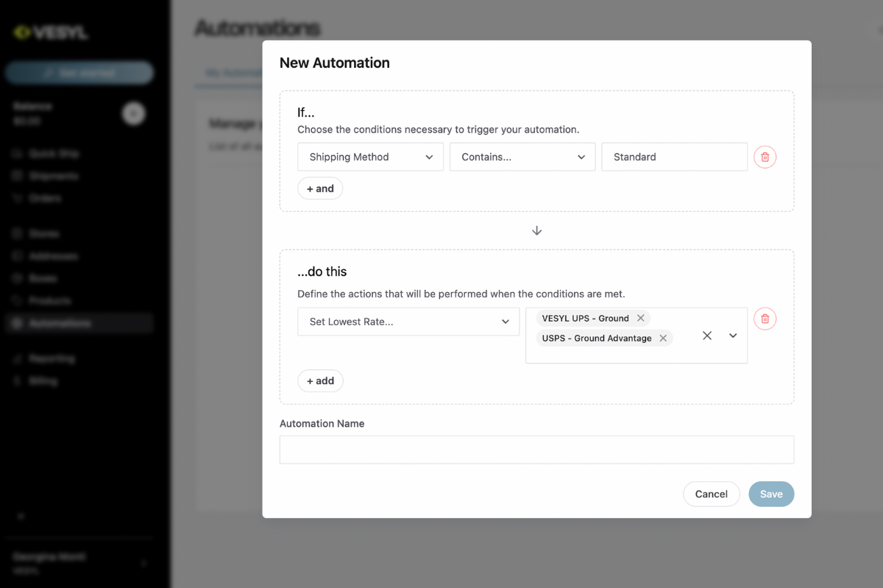Click the Standard value text field
883x588 pixels.
pyautogui.click(x=674, y=157)
